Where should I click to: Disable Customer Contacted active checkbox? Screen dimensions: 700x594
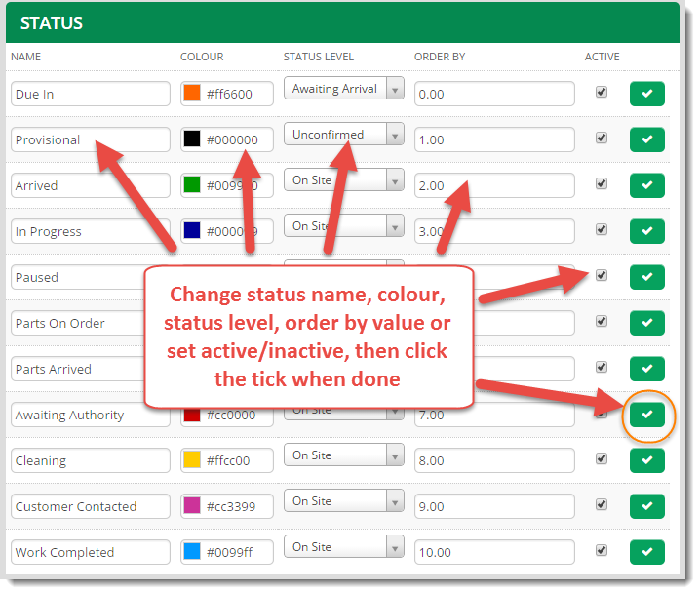coord(602,504)
